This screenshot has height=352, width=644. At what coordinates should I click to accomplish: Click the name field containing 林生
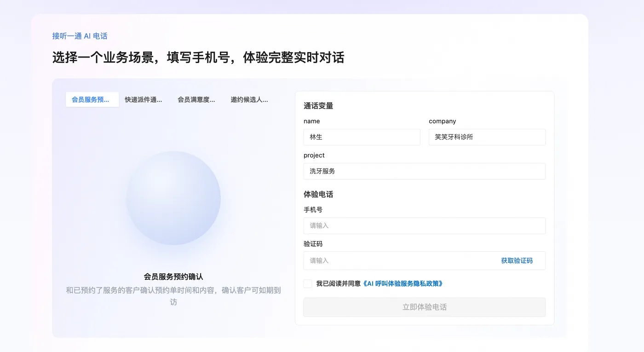click(362, 137)
